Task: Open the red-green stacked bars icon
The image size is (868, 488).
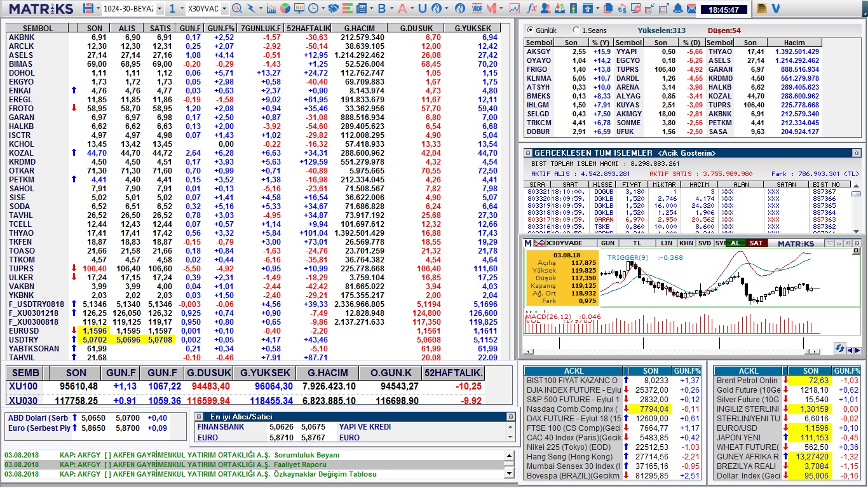Action: click(347, 9)
